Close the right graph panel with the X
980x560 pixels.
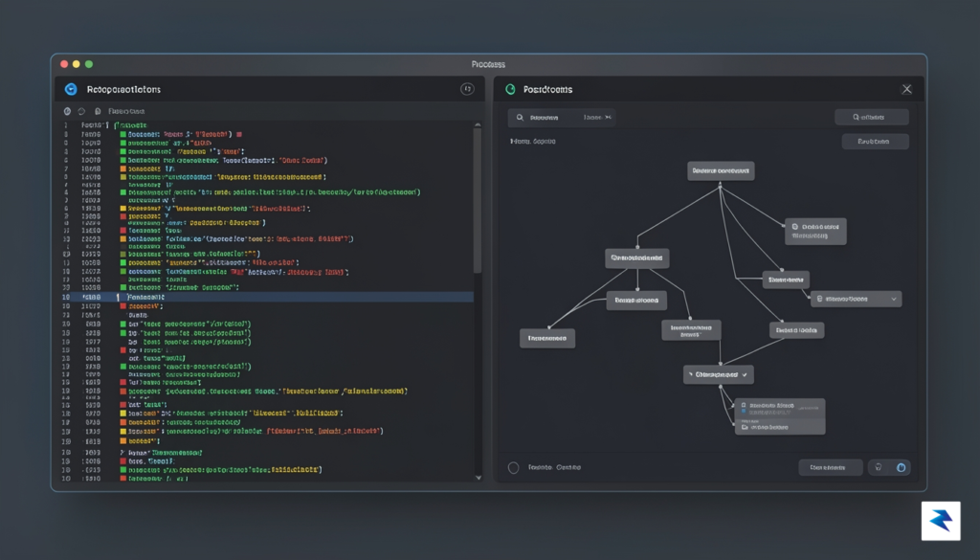click(907, 89)
